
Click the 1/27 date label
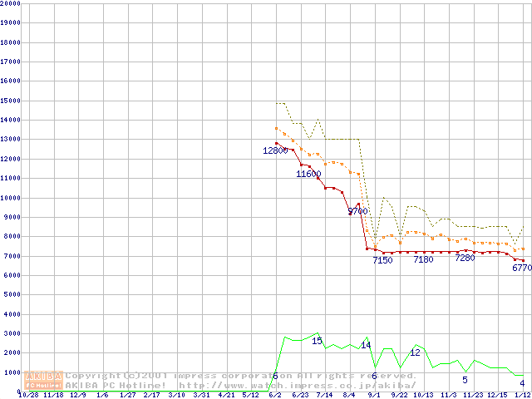click(x=128, y=396)
